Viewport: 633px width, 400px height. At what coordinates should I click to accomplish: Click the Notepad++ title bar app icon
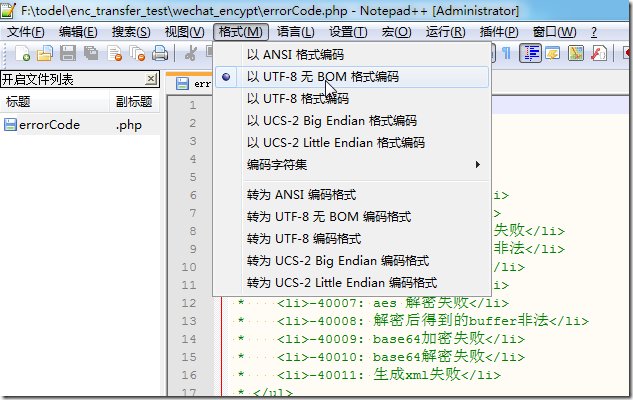pyautogui.click(x=8, y=10)
